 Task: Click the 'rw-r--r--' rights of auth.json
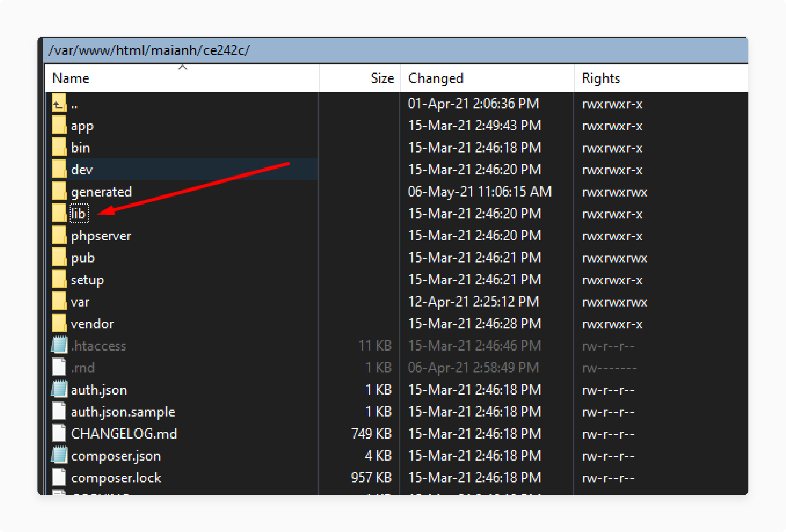click(608, 390)
